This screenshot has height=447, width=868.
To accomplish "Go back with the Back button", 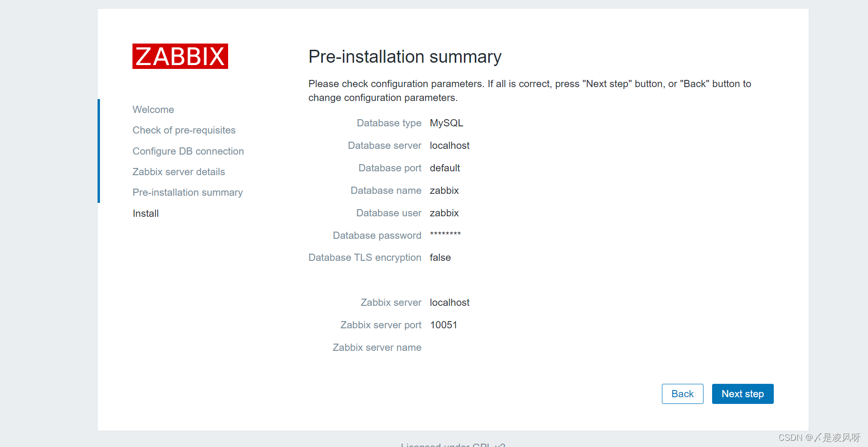I will tap(682, 394).
